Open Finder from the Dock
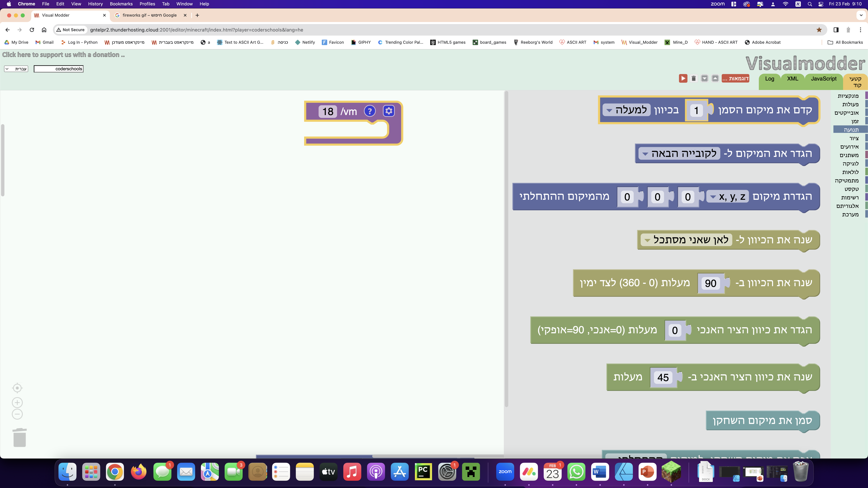The height and width of the screenshot is (488, 868). [67, 472]
